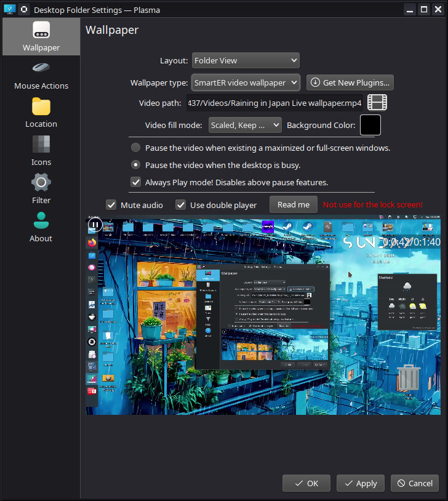Screen dimensions: 448x501
Task: Click the Video path text field
Action: 274,103
